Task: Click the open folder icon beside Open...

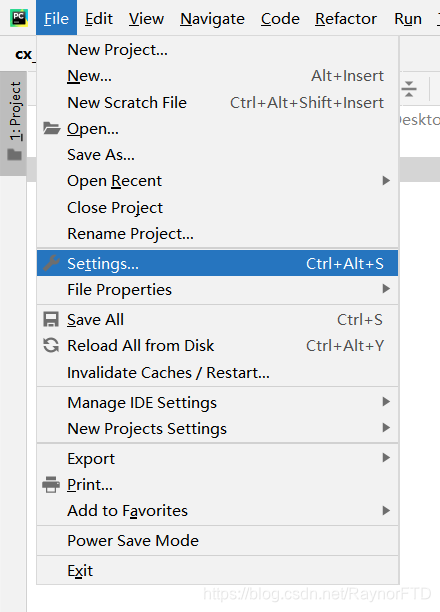Action: coord(52,128)
